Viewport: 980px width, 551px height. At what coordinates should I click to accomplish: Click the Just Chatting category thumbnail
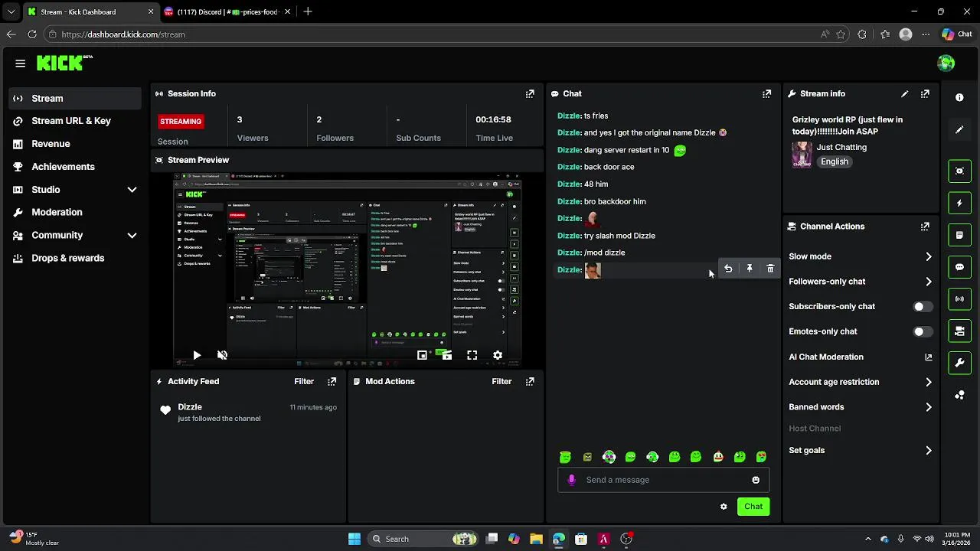(802, 154)
